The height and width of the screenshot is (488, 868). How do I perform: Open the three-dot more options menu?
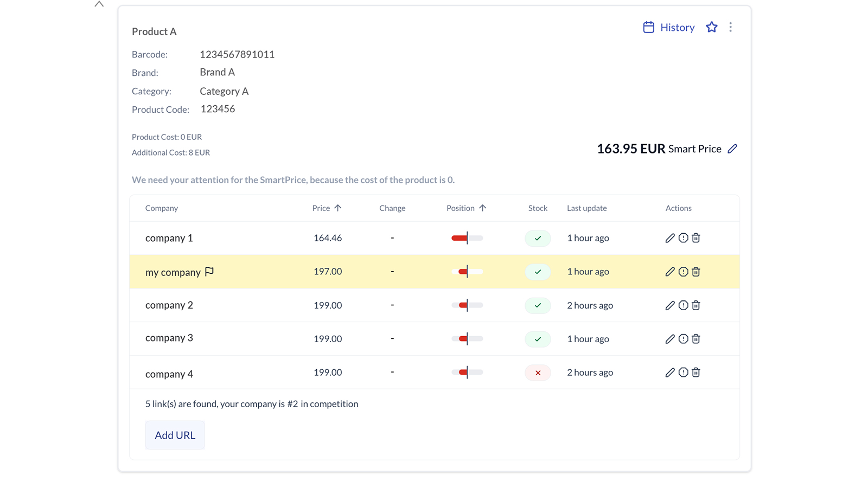[x=731, y=27]
